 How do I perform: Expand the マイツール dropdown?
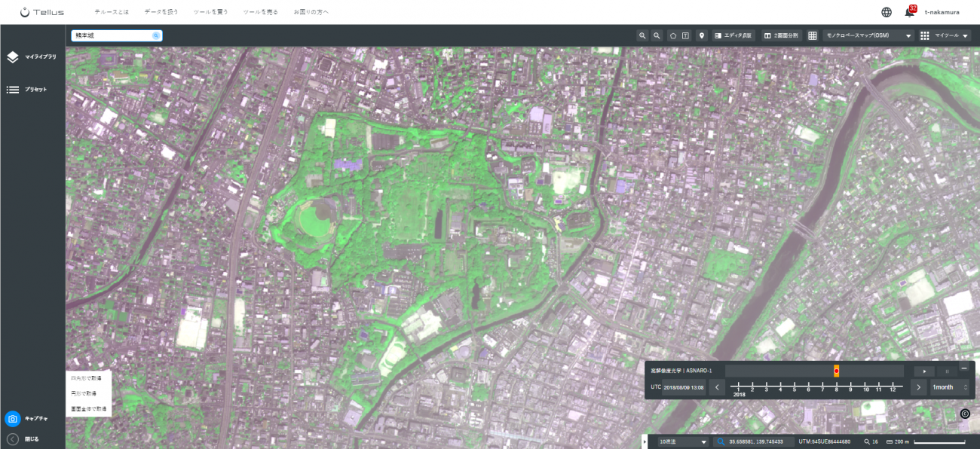[x=945, y=35]
